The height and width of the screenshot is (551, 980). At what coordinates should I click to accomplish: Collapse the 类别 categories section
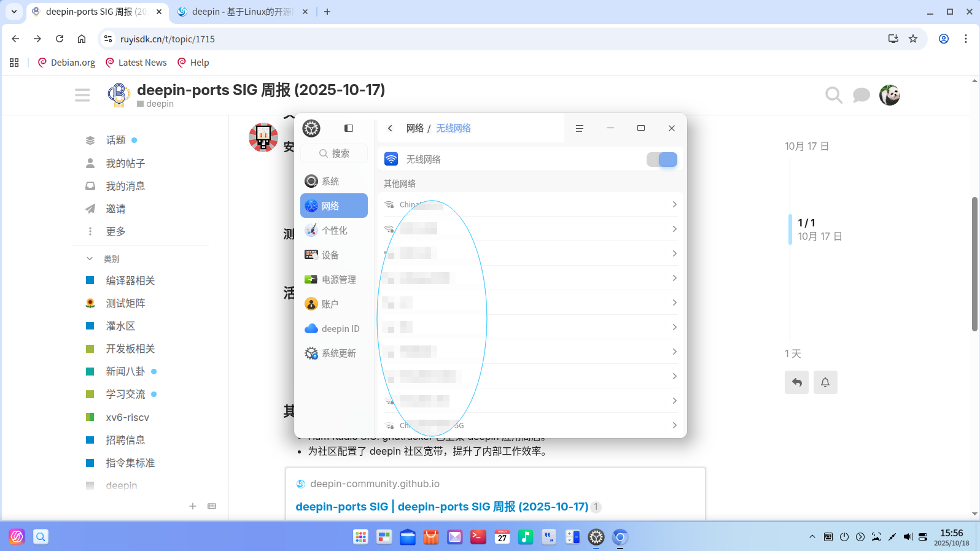click(90, 259)
